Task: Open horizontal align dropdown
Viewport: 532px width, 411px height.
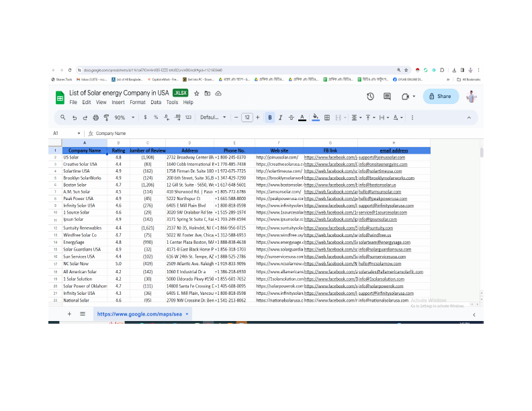Action: click(356, 118)
